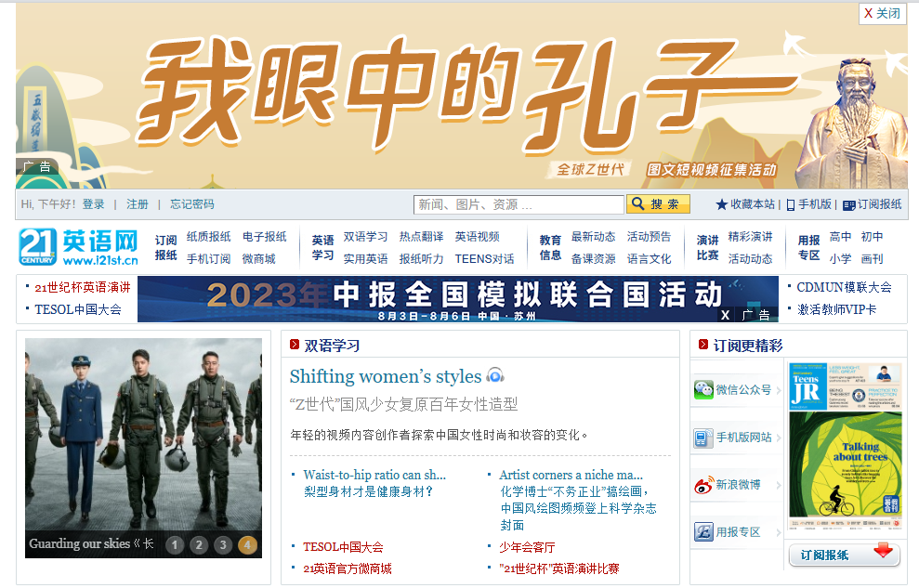The width and height of the screenshot is (919, 588).
Task: Click "21世纪杯"英语演讲比赛 link
Action: pyautogui.click(x=559, y=568)
